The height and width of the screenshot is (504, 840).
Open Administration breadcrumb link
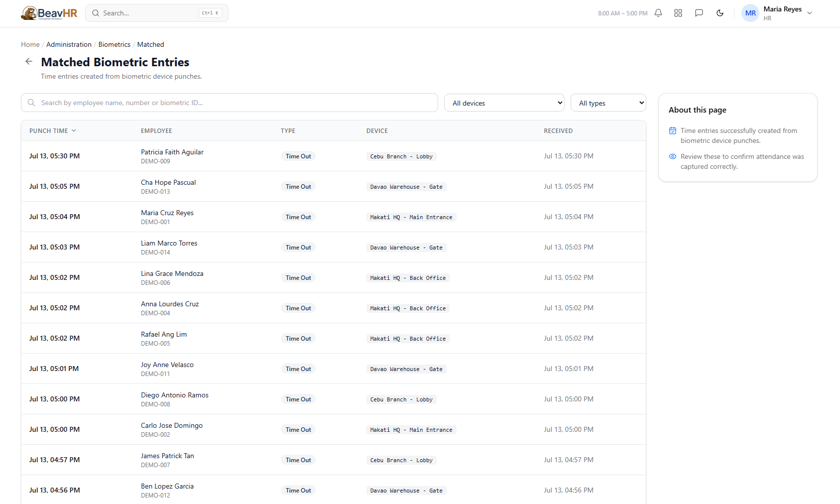coord(69,44)
